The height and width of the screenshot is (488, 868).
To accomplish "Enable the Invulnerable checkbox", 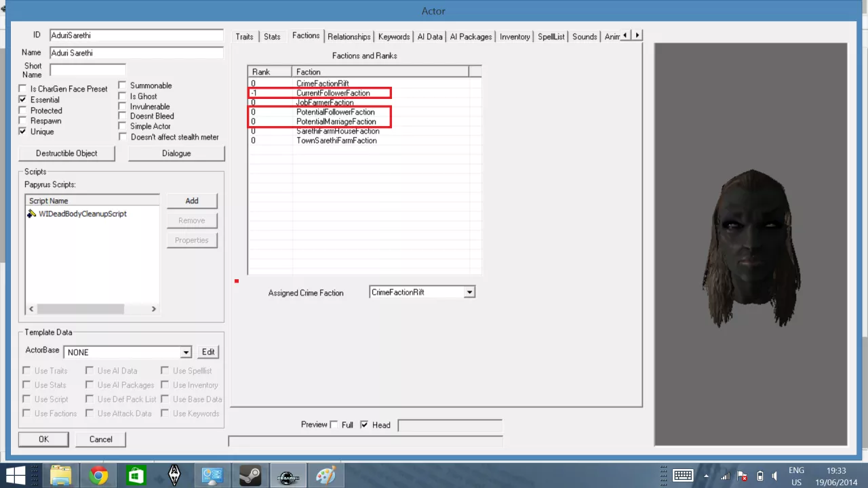I will 123,106.
